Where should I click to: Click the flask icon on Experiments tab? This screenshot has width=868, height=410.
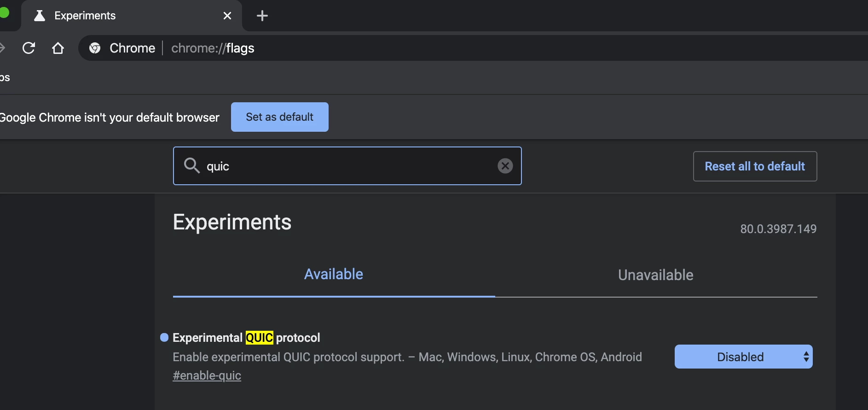click(x=40, y=16)
